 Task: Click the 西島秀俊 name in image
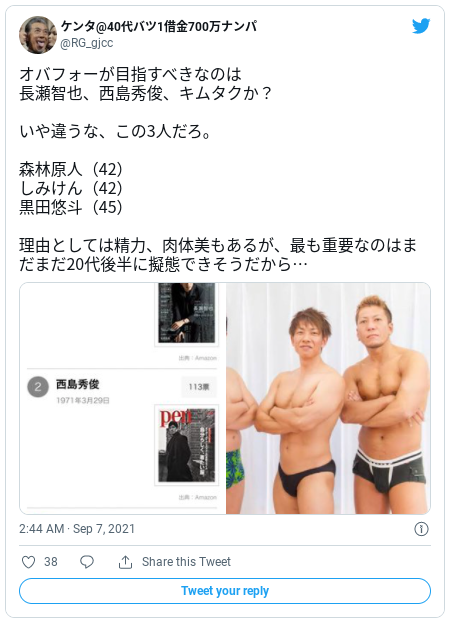pyautogui.click(x=77, y=384)
